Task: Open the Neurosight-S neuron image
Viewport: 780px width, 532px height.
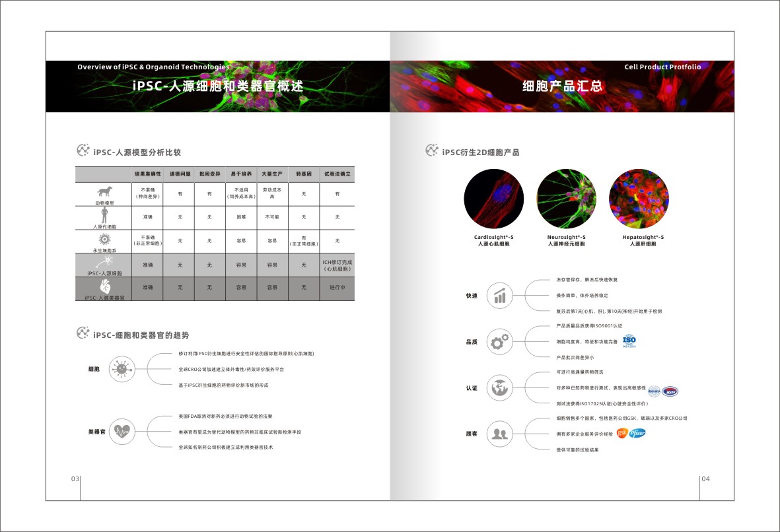Action: point(566,199)
